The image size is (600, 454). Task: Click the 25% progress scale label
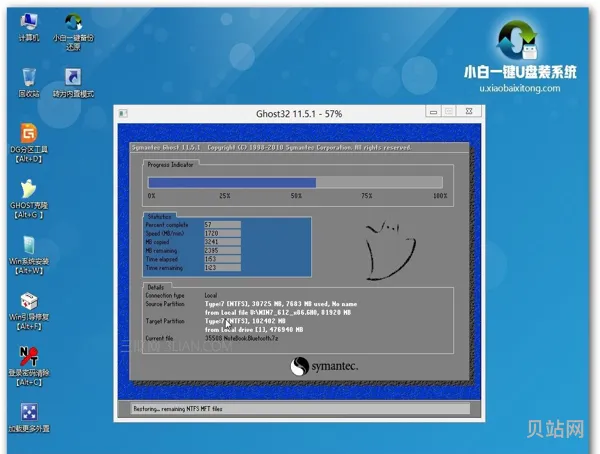(x=225, y=196)
